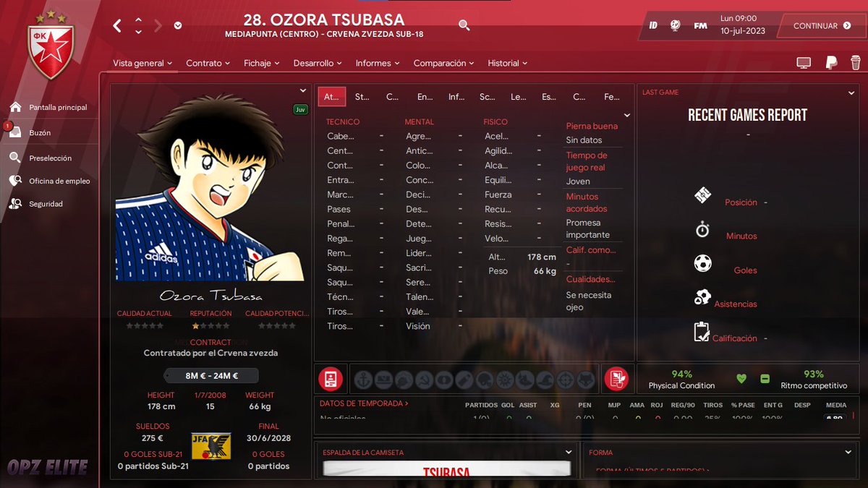This screenshot has width=868, height=488.
Task: Open the player search magnifier icon
Action: click(464, 25)
